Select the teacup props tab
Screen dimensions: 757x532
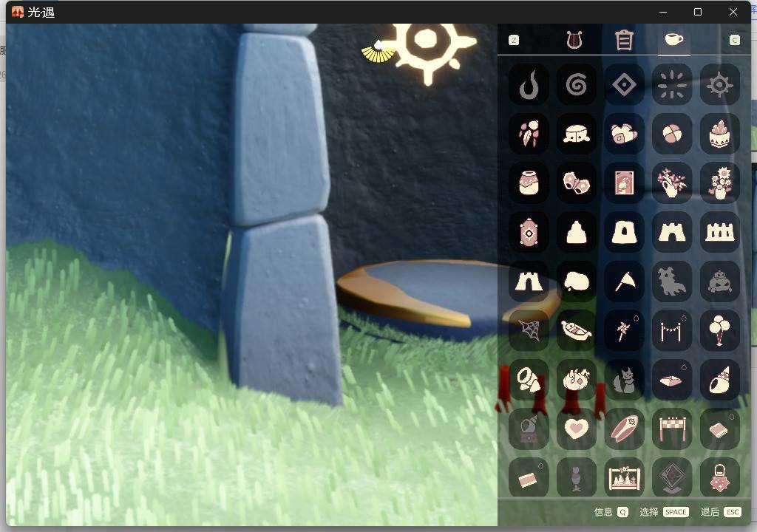[673, 39]
